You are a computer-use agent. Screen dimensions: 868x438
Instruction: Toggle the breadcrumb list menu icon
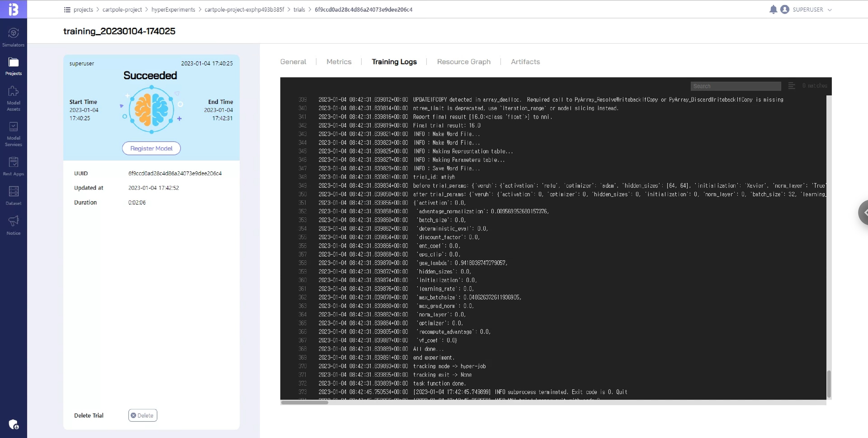click(67, 10)
